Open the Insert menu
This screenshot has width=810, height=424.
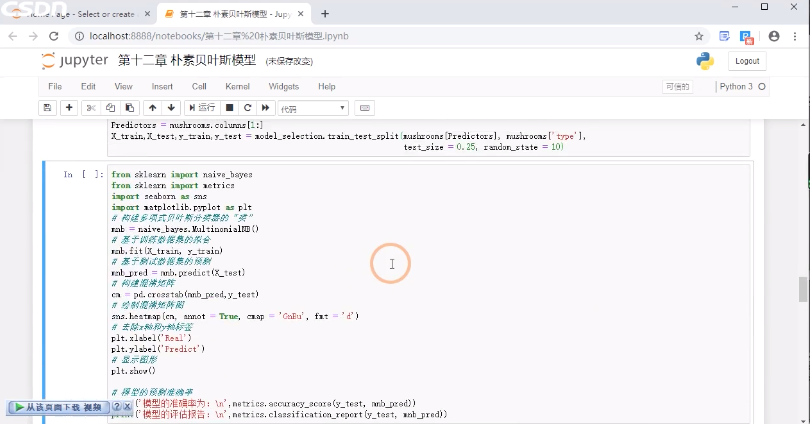(x=162, y=86)
